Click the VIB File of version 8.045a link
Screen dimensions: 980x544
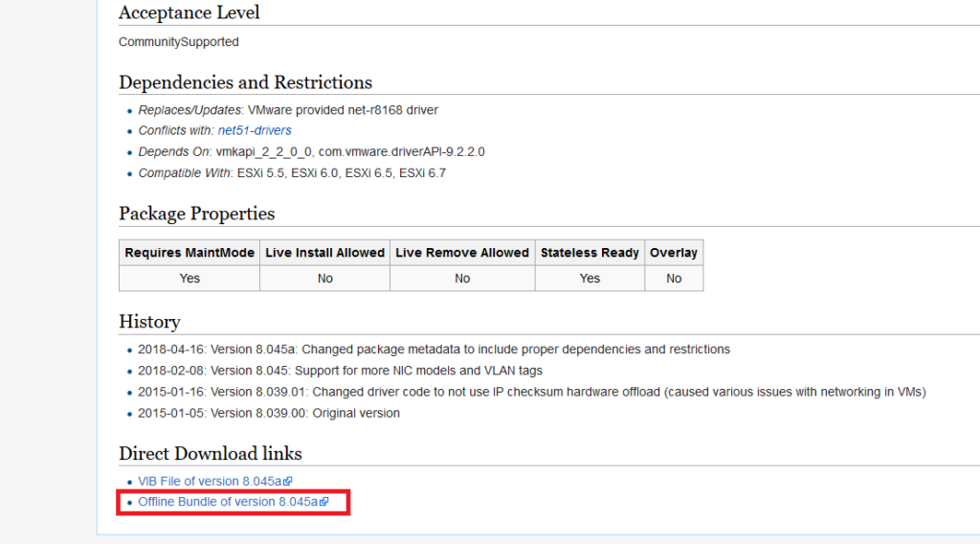tap(211, 481)
